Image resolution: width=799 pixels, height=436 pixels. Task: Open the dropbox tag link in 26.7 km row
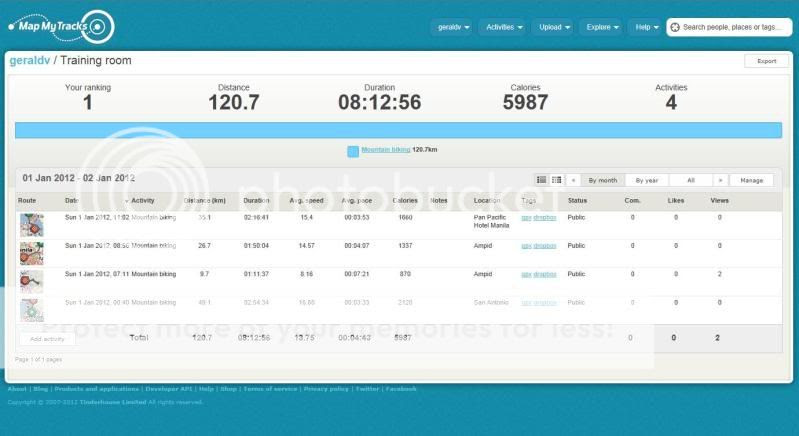coord(545,246)
